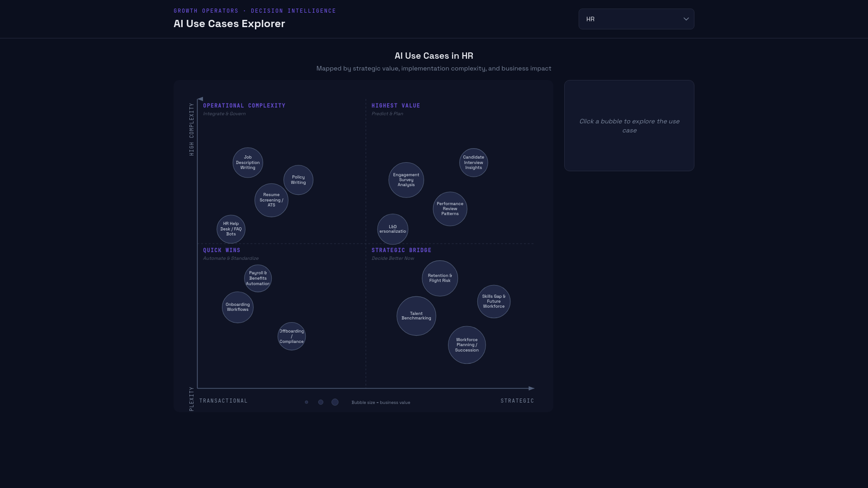Open the Engagement Survey Analysis bubble

pos(406,180)
